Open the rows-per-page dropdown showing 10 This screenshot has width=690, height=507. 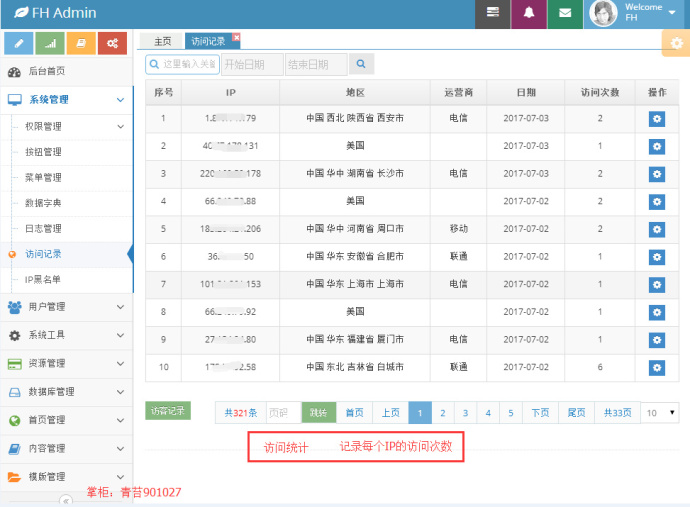tap(660, 413)
